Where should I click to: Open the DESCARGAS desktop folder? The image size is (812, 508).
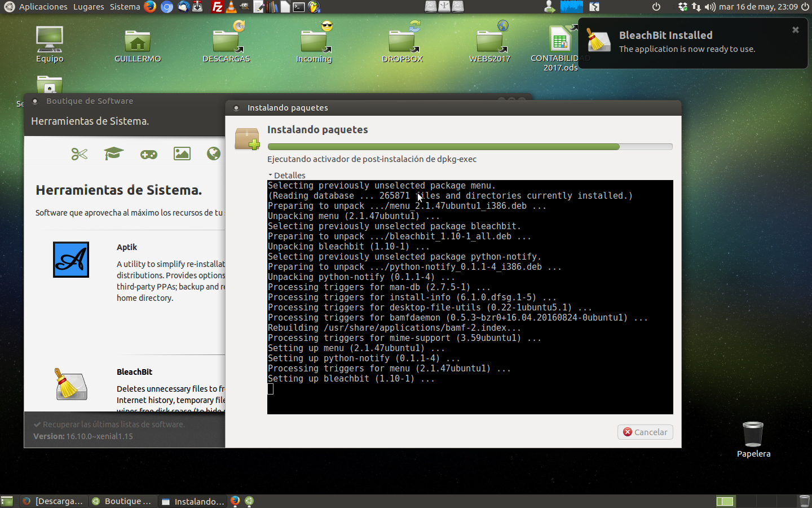(x=226, y=43)
